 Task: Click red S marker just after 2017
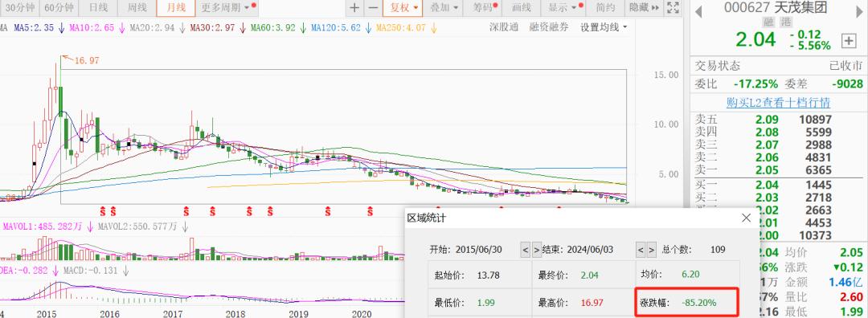[186, 210]
